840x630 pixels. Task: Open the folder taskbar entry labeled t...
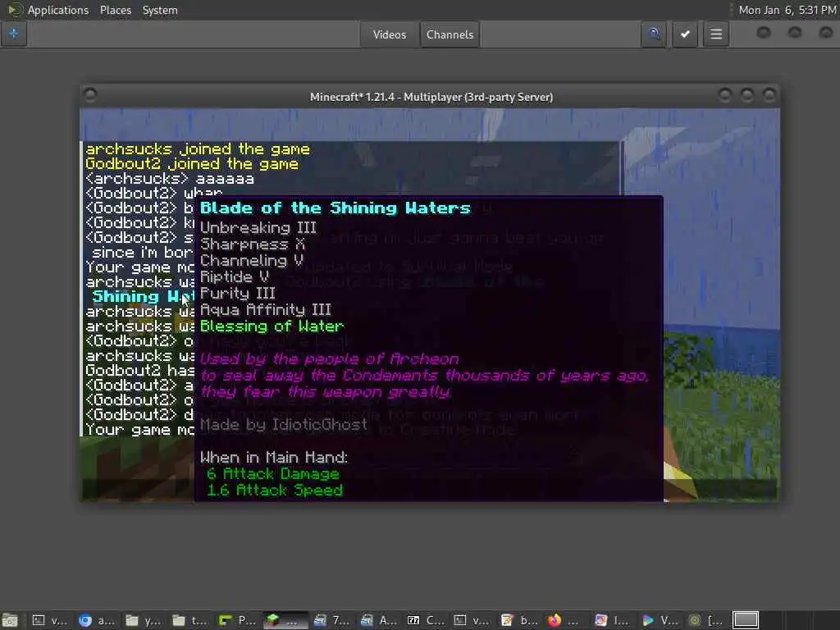[189, 620]
